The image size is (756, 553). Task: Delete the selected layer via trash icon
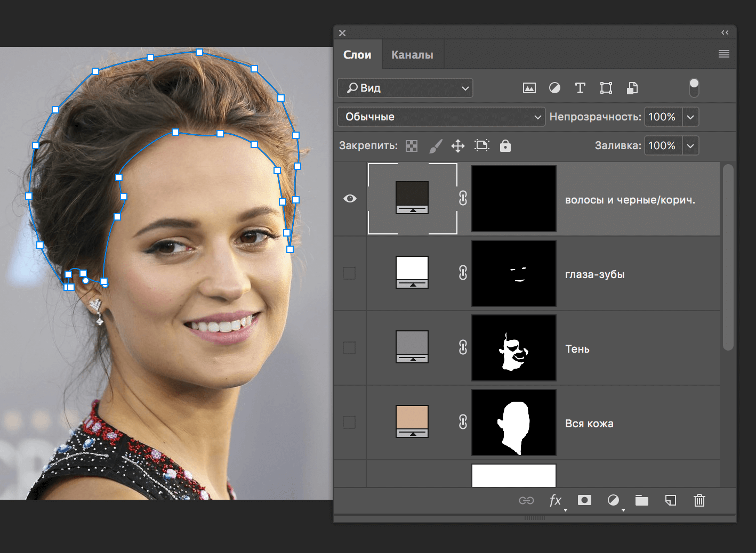699,500
